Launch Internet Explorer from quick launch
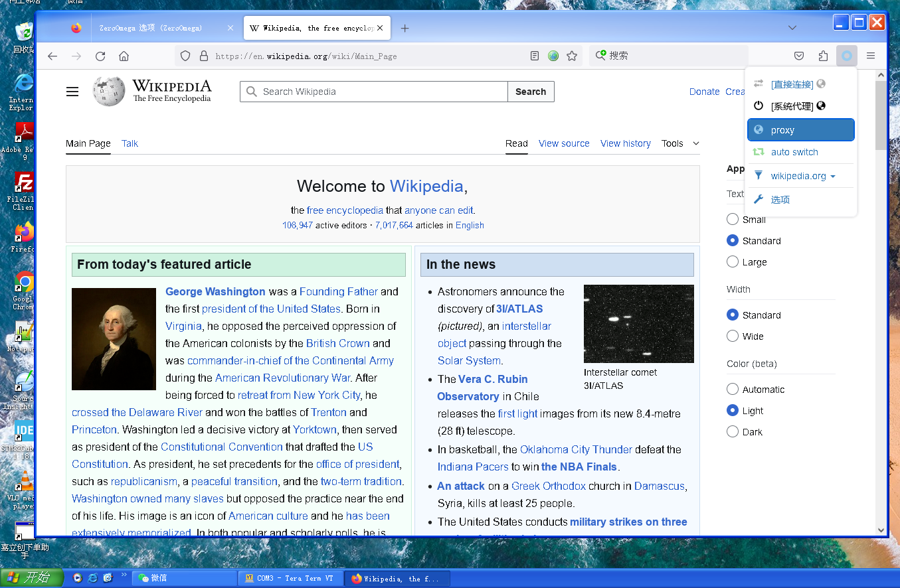Viewport: 900px width, 588px height. click(93, 578)
